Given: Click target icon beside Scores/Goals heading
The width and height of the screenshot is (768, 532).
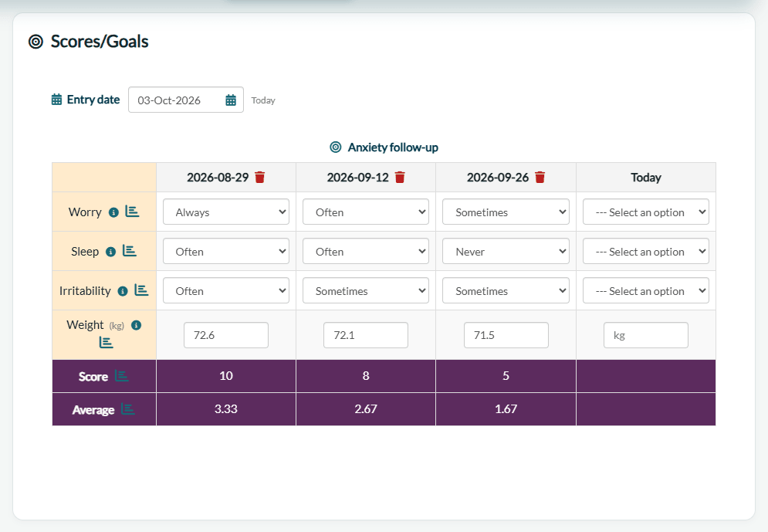Looking at the screenshot, I should click(36, 42).
